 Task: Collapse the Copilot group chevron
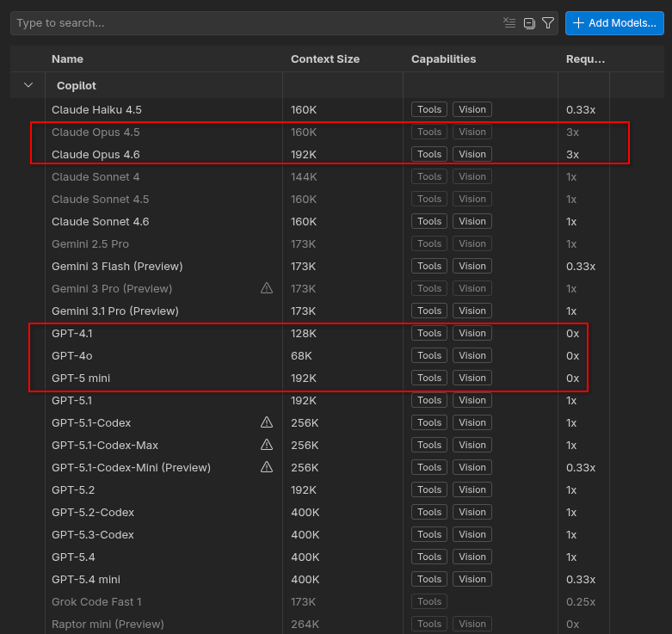(28, 85)
